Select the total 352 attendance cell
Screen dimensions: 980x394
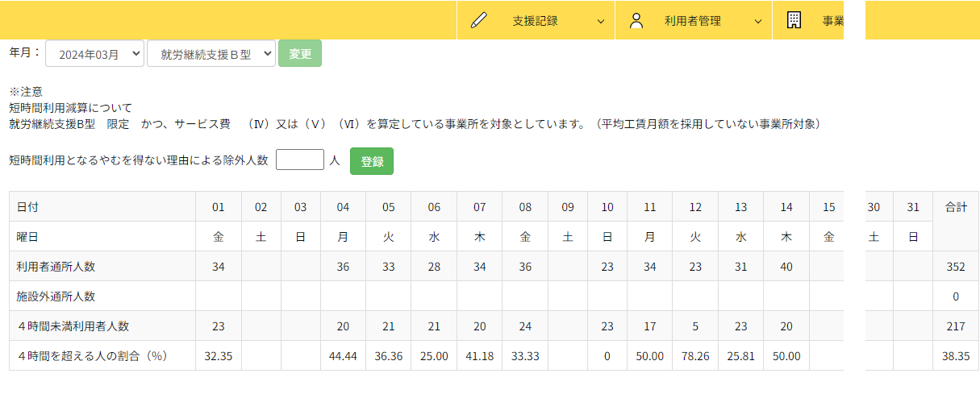956,267
